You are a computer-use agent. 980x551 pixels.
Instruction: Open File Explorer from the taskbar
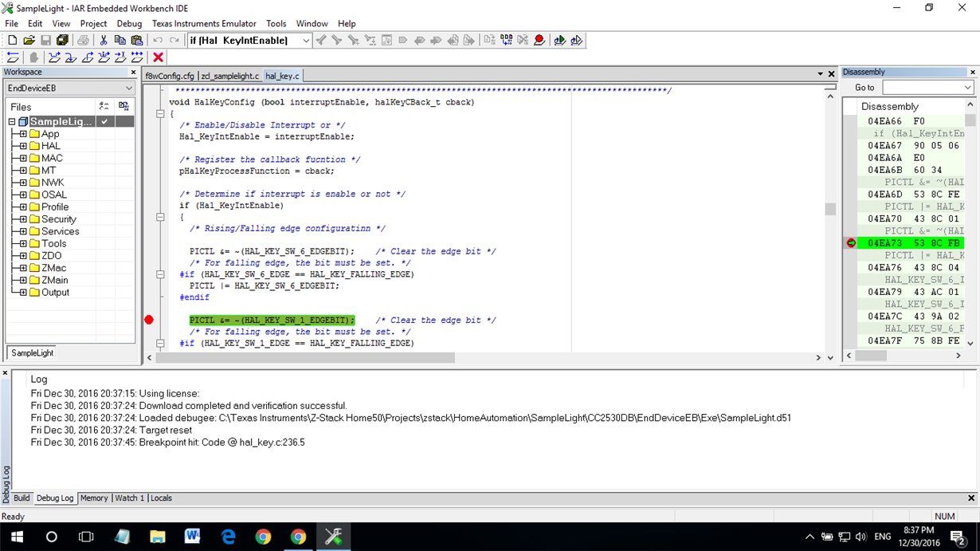(157, 537)
